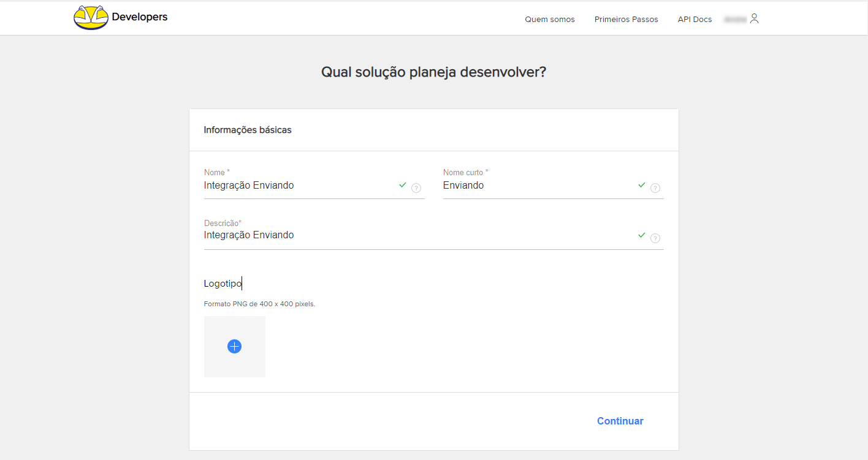The height and width of the screenshot is (460, 868).
Task: Click the Developers wordmark in header
Action: [x=140, y=17]
